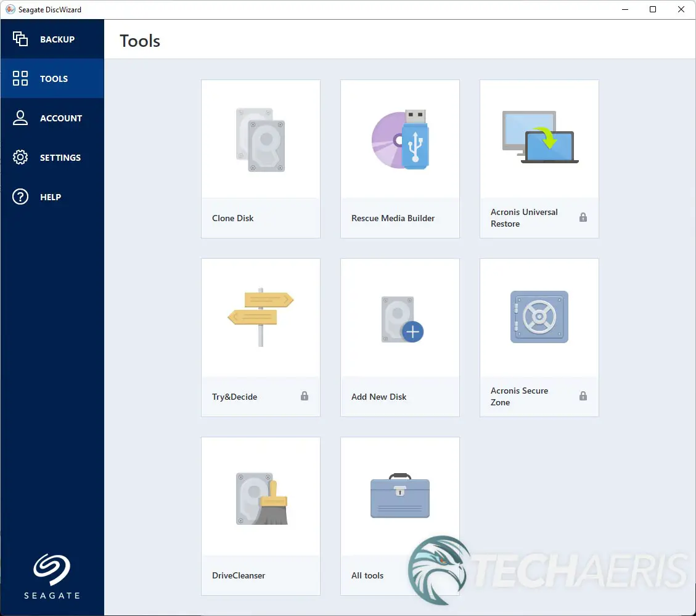
Task: Open the Acronis Secure Zone label
Action: pyautogui.click(x=519, y=397)
